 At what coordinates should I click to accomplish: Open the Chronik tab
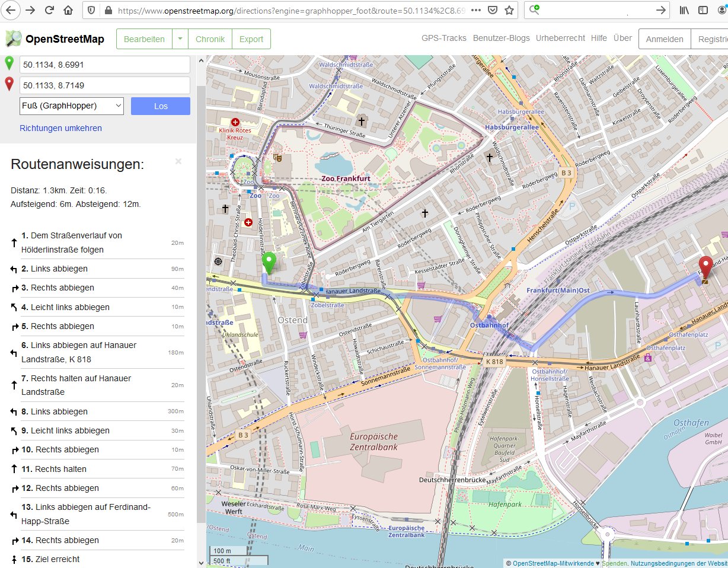click(210, 39)
